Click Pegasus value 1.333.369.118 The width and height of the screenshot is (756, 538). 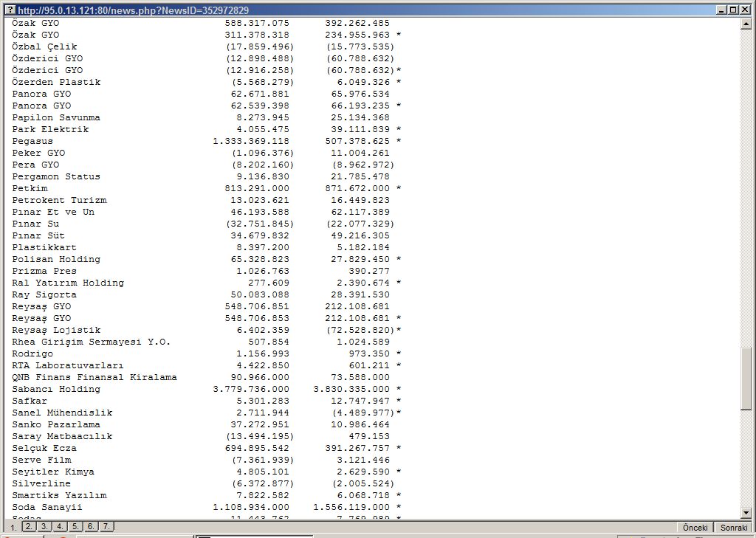point(251,141)
